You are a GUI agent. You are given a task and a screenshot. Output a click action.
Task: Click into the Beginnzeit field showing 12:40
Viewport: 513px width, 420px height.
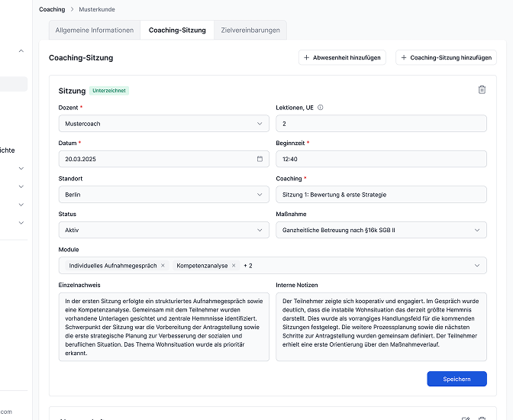click(381, 159)
